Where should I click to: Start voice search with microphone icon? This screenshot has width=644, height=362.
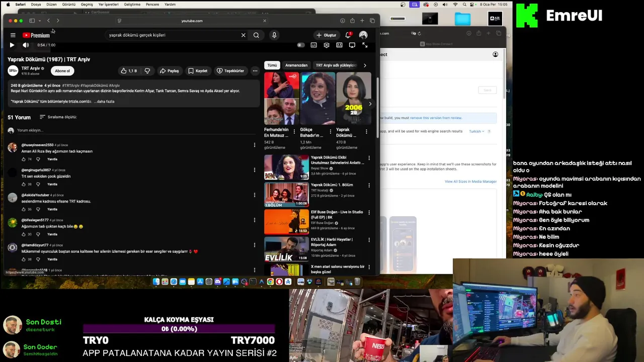click(x=274, y=35)
